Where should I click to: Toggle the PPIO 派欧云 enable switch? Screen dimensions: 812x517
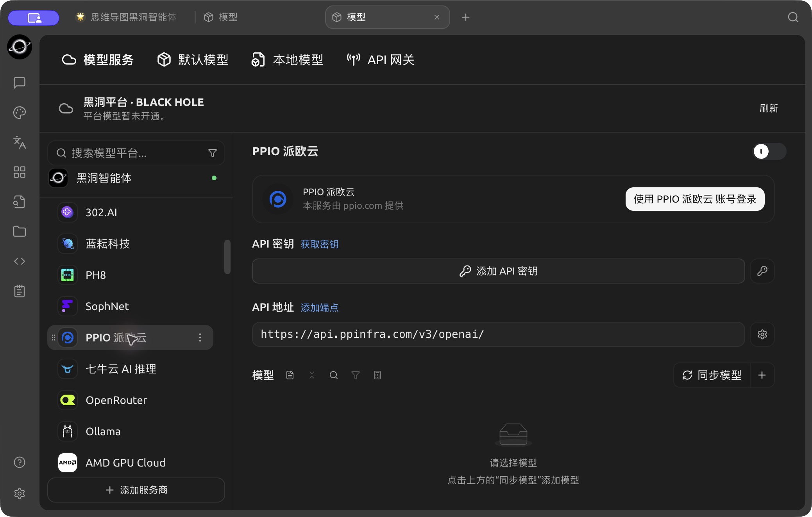tap(769, 151)
